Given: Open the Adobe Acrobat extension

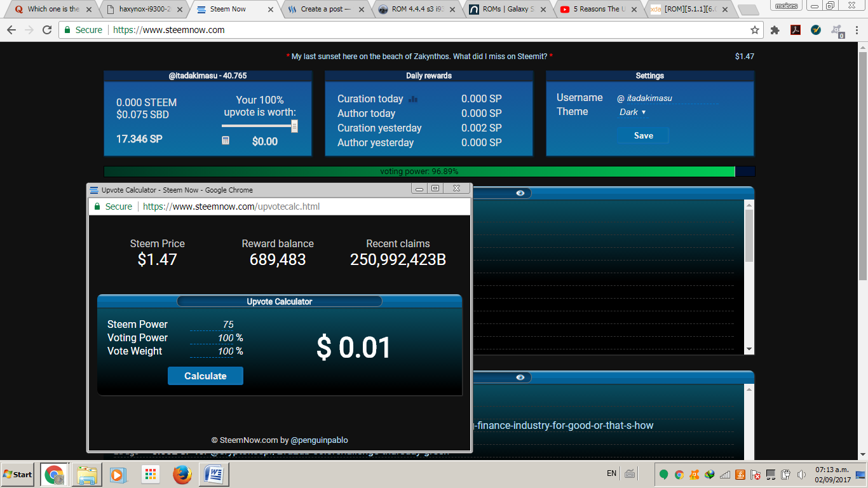Looking at the screenshot, I should point(795,30).
